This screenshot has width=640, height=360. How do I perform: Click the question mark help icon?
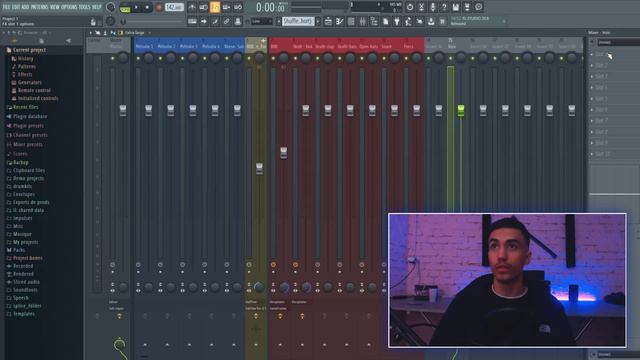point(444,7)
